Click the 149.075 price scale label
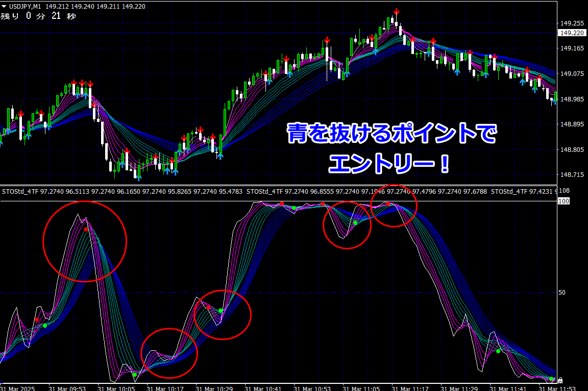The height and width of the screenshot is (391, 588). tap(572, 74)
